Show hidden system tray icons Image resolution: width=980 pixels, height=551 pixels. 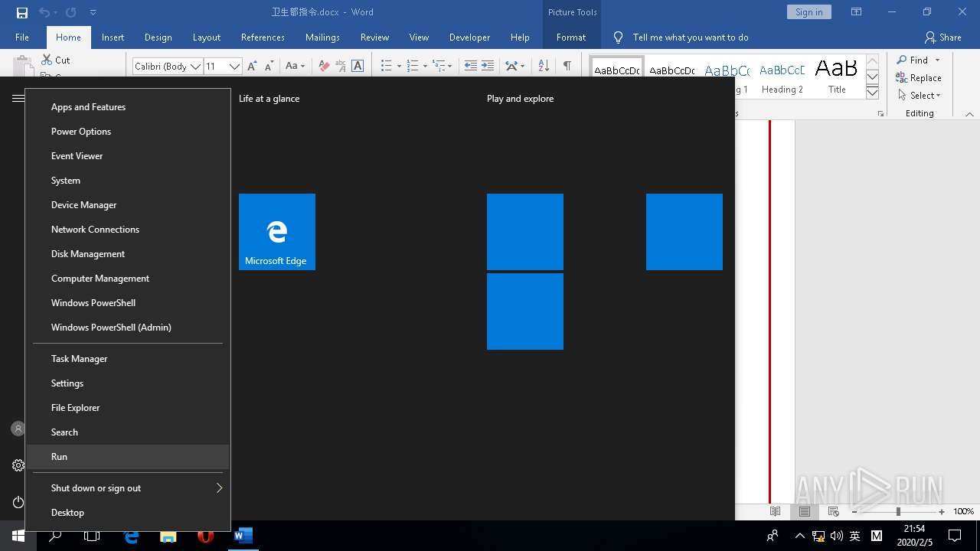[800, 536]
